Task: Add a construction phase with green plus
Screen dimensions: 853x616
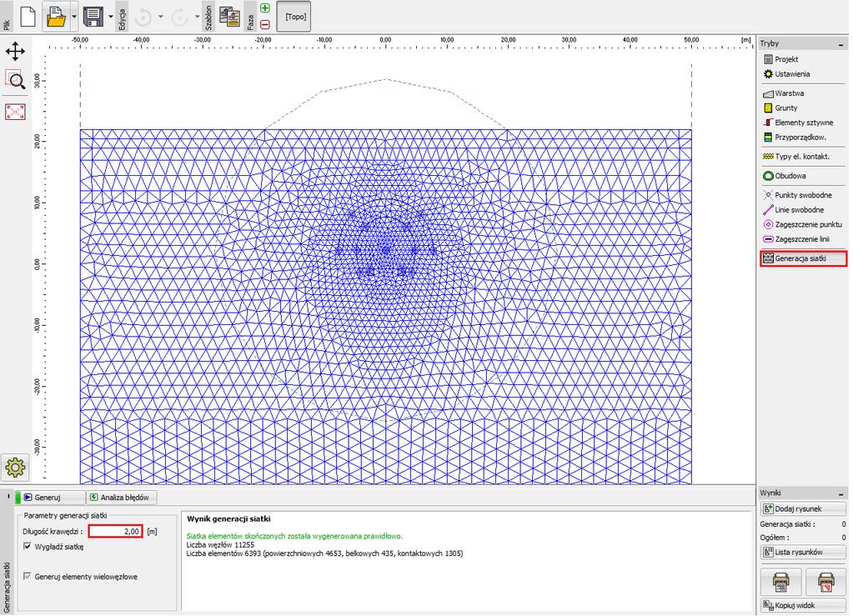Action: coord(265,8)
